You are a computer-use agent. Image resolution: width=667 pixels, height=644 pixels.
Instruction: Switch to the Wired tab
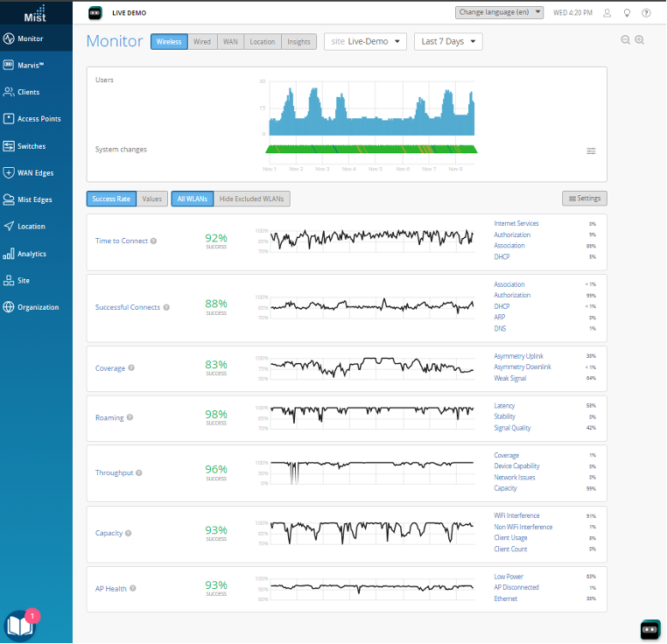(x=202, y=41)
